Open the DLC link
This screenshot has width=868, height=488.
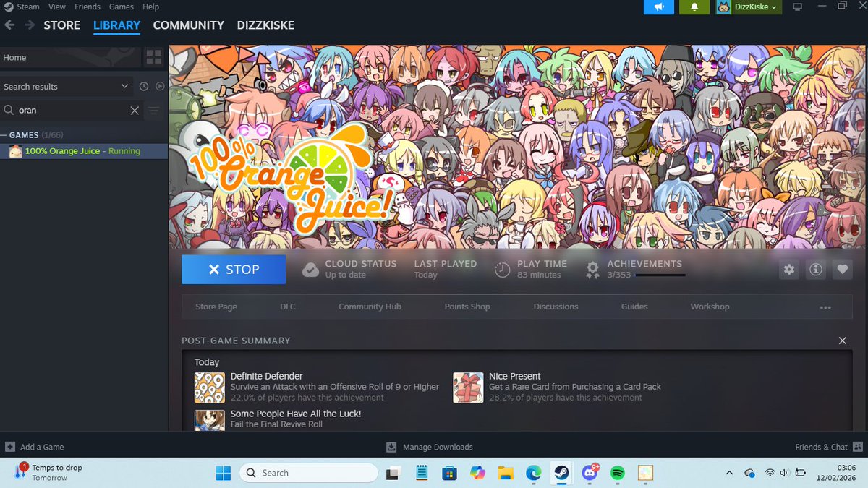pyautogui.click(x=288, y=307)
